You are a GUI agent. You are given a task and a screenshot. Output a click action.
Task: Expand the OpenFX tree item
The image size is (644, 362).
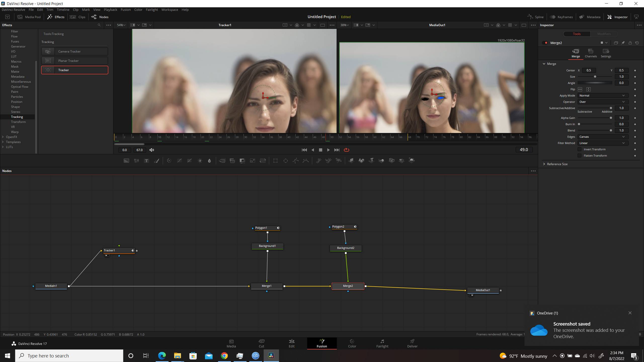tap(3, 137)
